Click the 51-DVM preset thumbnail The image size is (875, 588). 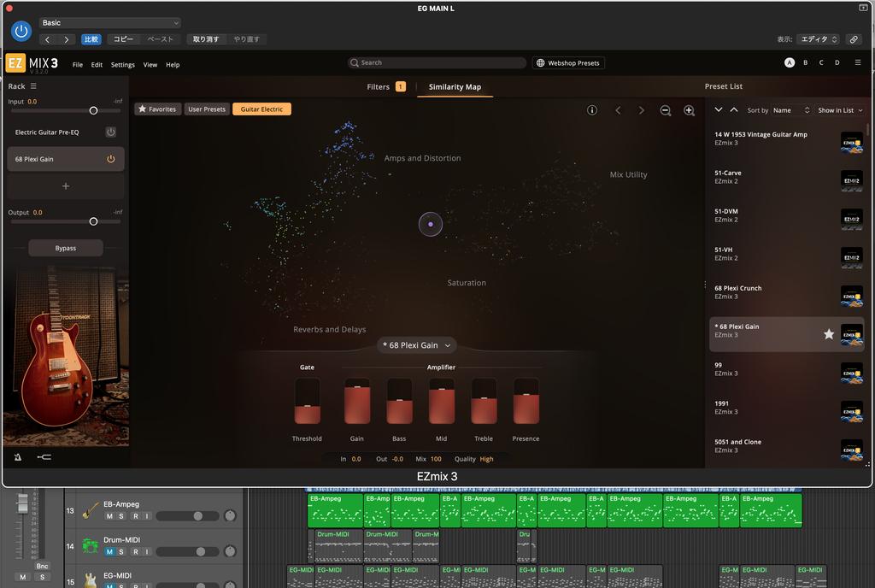(x=852, y=219)
